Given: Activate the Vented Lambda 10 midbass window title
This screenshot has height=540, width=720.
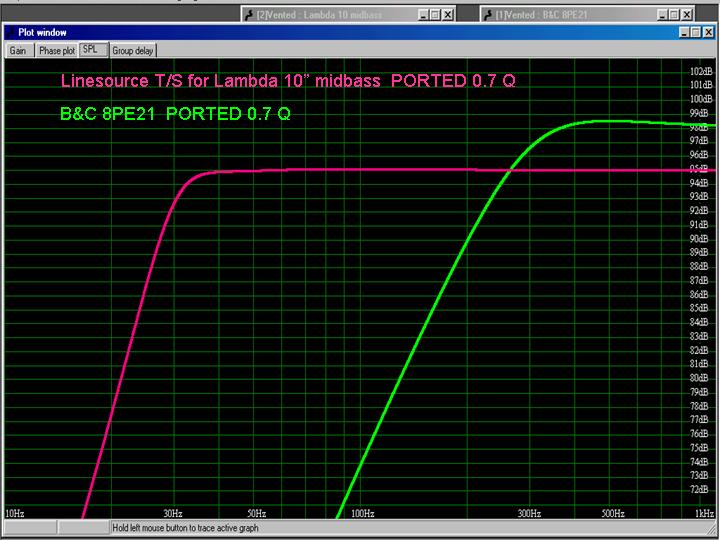Looking at the screenshot, I should click(x=320, y=15).
